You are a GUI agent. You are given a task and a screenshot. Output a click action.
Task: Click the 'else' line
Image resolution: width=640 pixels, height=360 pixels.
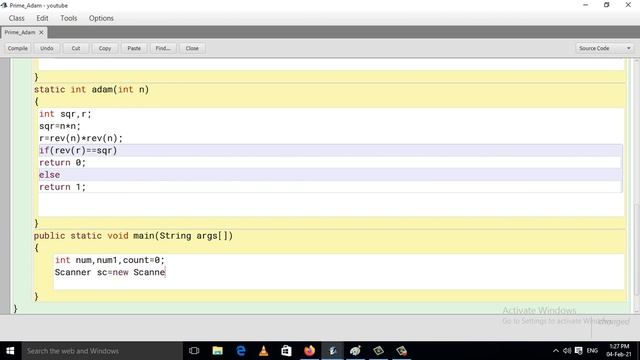click(49, 175)
